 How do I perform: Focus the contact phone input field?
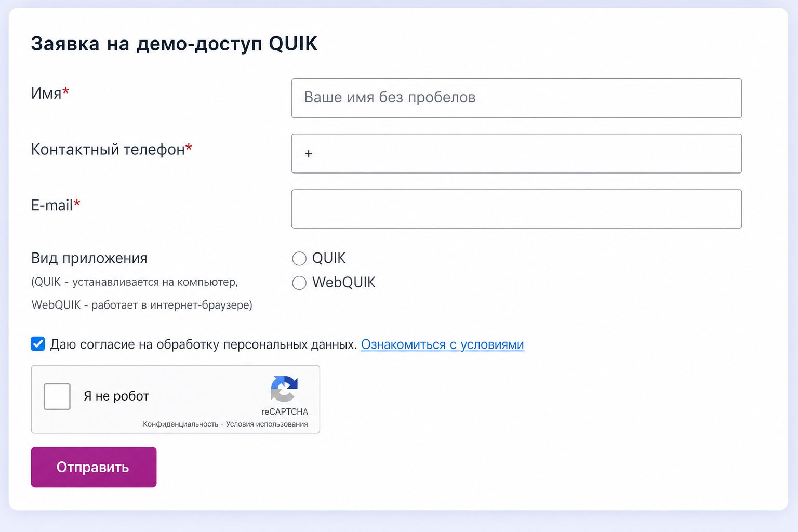(x=516, y=153)
